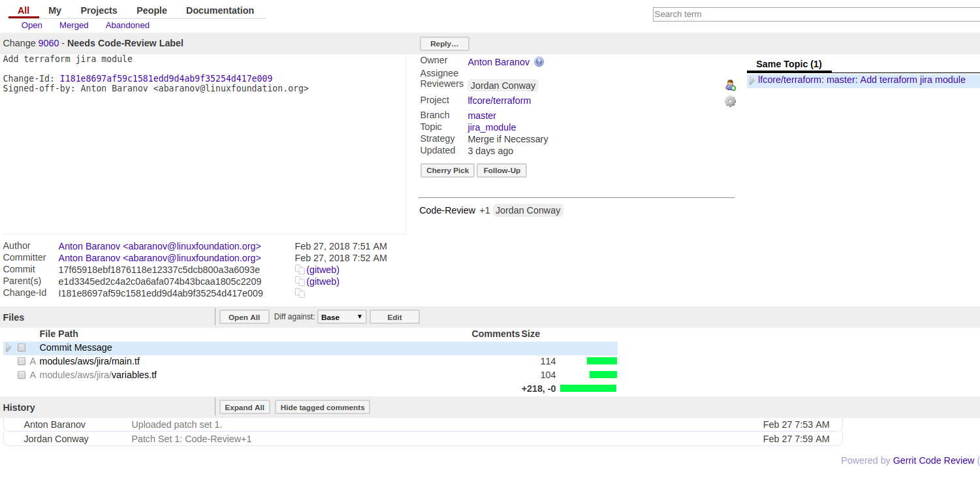This screenshot has height=482, width=980.
Task: Click the Comments column header
Action: pyautogui.click(x=496, y=334)
